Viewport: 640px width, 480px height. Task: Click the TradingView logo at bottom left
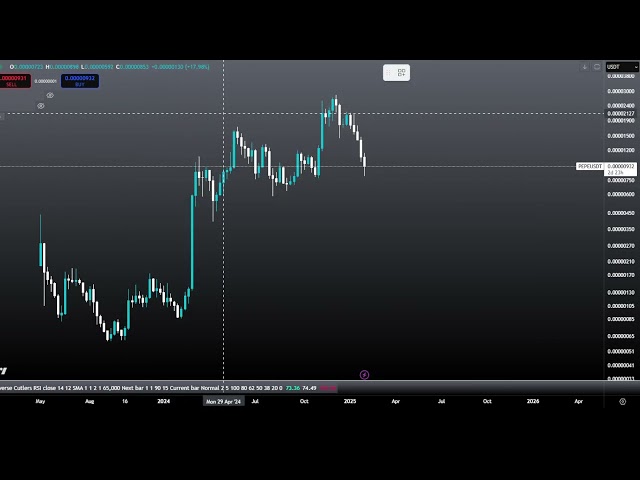tap(3, 371)
